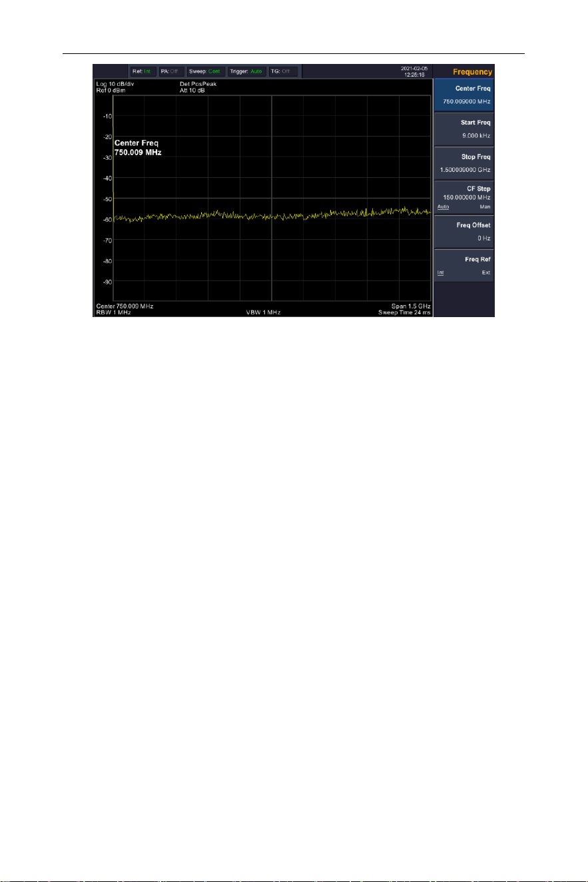The height and width of the screenshot is (882, 588).
Task: Click the Trigger: Auto status indicator
Action: (246, 71)
